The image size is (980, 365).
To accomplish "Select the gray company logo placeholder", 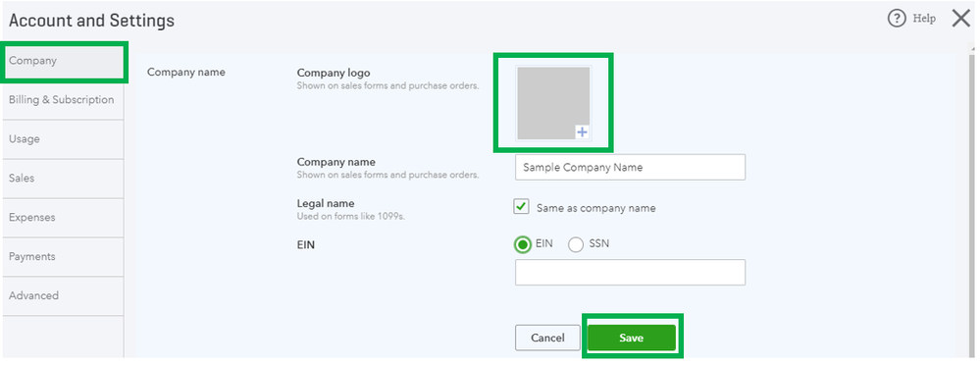I will [x=553, y=102].
